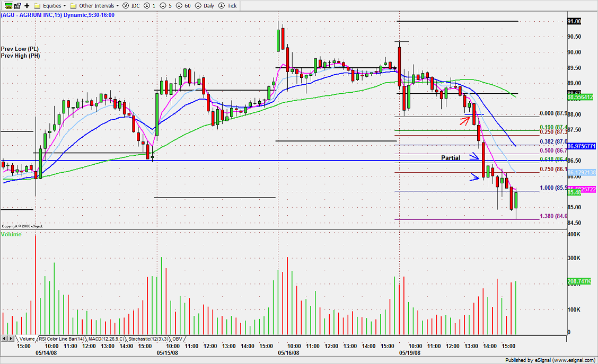Image resolution: width=598 pixels, height=364 pixels.
Task: Click the 05/19/08 date label
Action: click(x=410, y=353)
